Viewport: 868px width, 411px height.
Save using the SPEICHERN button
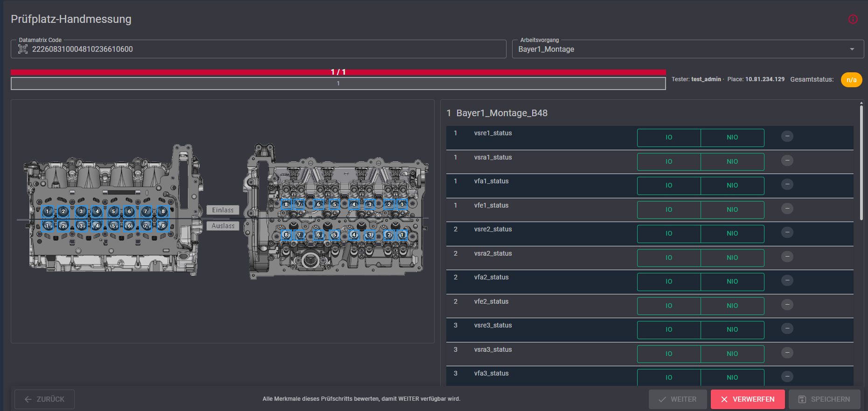[824, 399]
